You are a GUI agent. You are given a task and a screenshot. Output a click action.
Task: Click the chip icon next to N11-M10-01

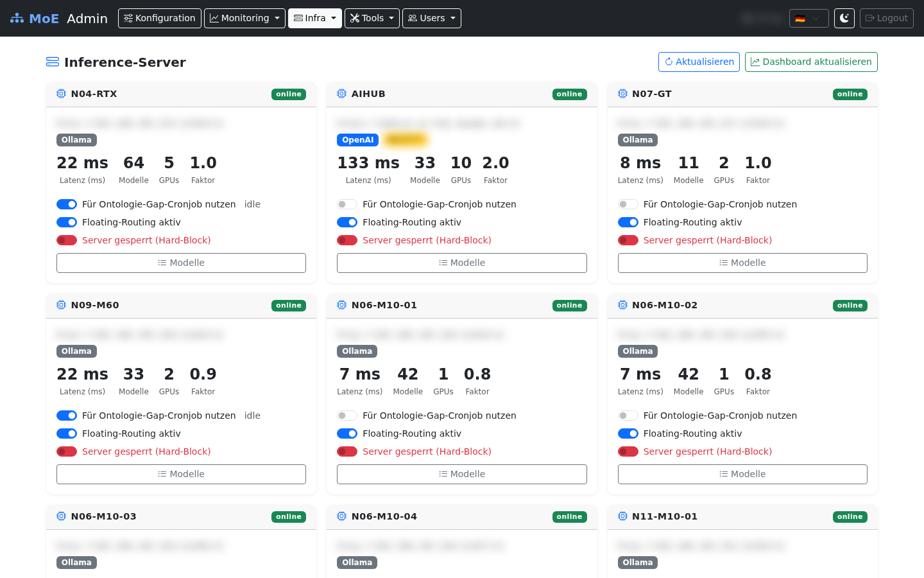point(622,516)
